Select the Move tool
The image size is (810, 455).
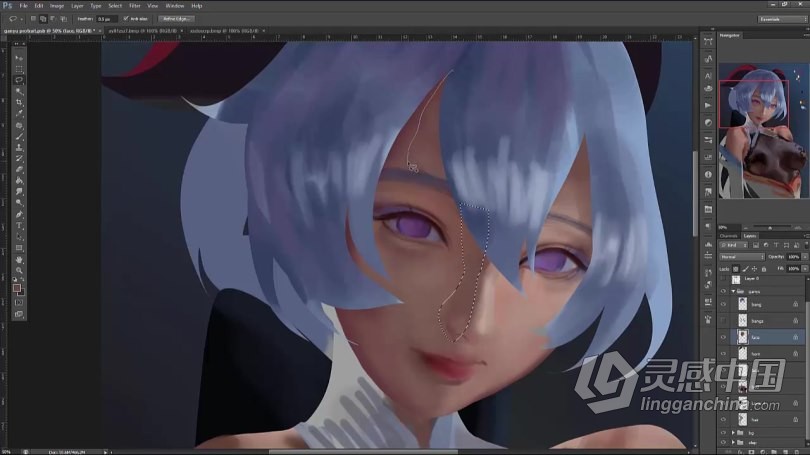pyautogui.click(x=19, y=58)
